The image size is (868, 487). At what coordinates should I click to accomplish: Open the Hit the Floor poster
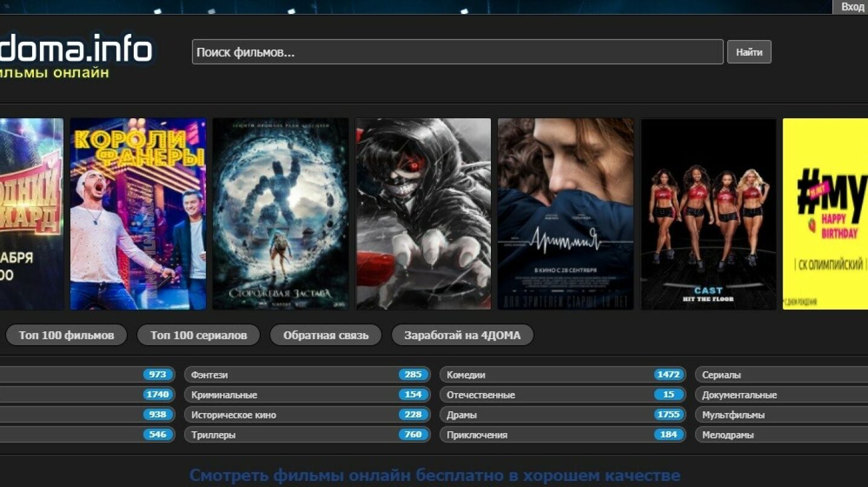point(708,214)
